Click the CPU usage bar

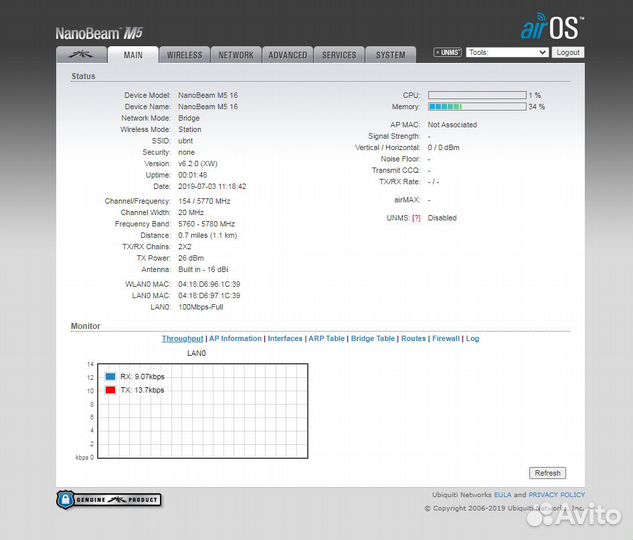point(477,95)
